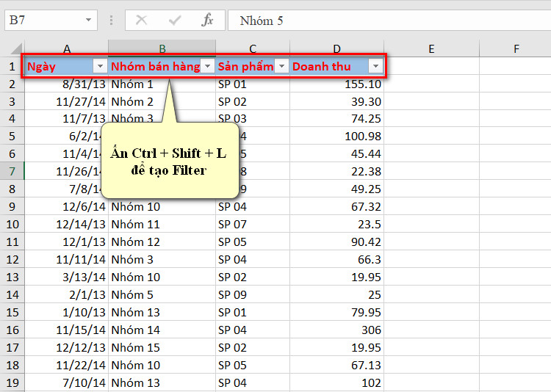Click cell with value 90.42
This screenshot has width=551, height=392.
coord(336,242)
